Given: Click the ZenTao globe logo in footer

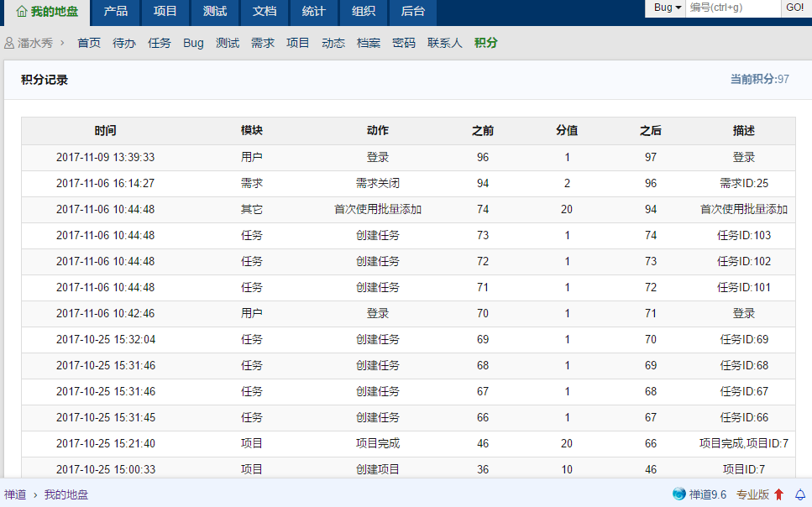Looking at the screenshot, I should pyautogui.click(x=678, y=494).
